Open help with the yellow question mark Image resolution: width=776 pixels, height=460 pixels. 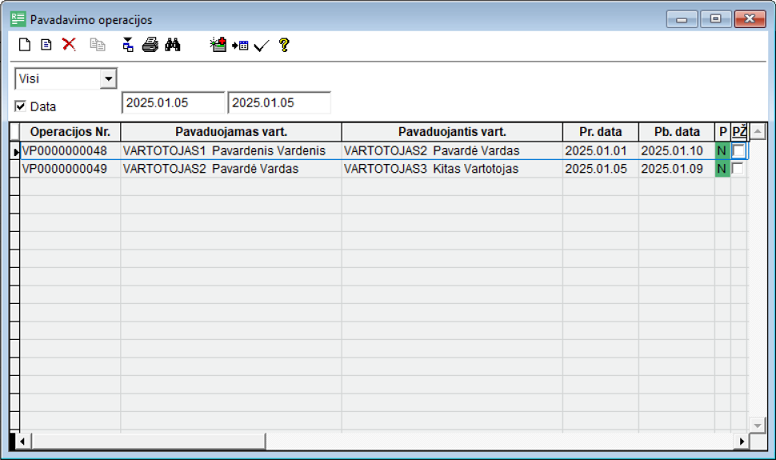pos(284,45)
